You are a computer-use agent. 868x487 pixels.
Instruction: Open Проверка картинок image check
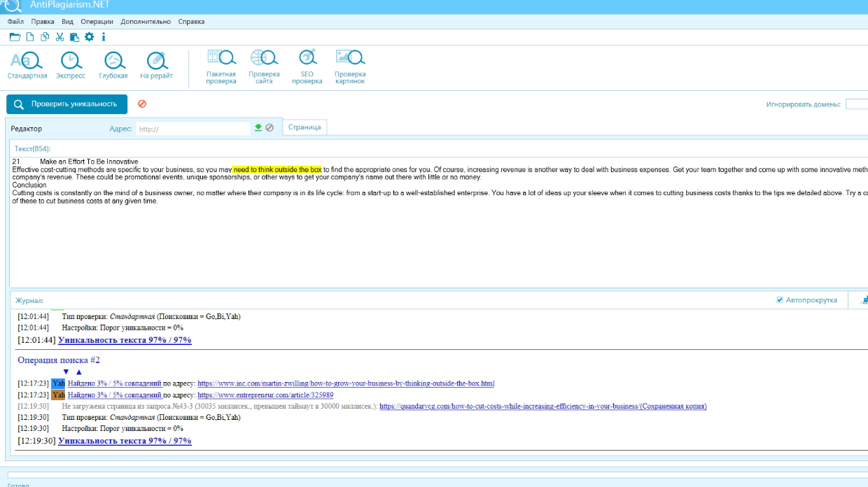350,67
